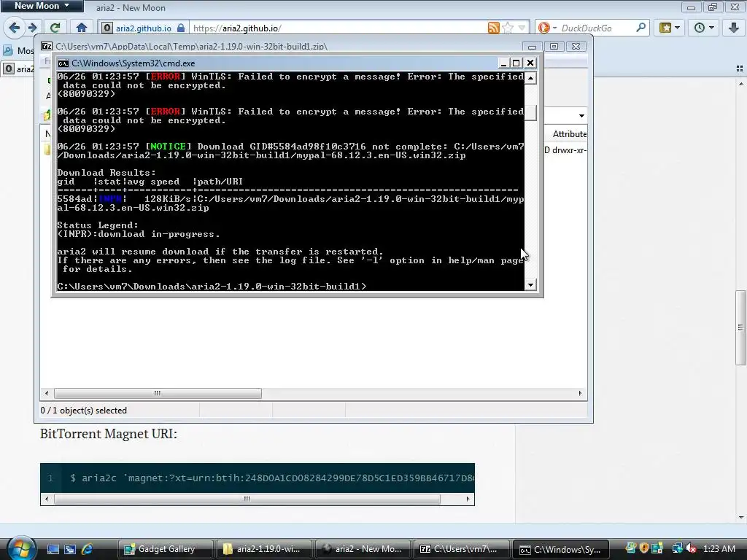Click the aria2 browser tab
The height and width of the screenshot is (560, 747).
[x=18, y=69]
